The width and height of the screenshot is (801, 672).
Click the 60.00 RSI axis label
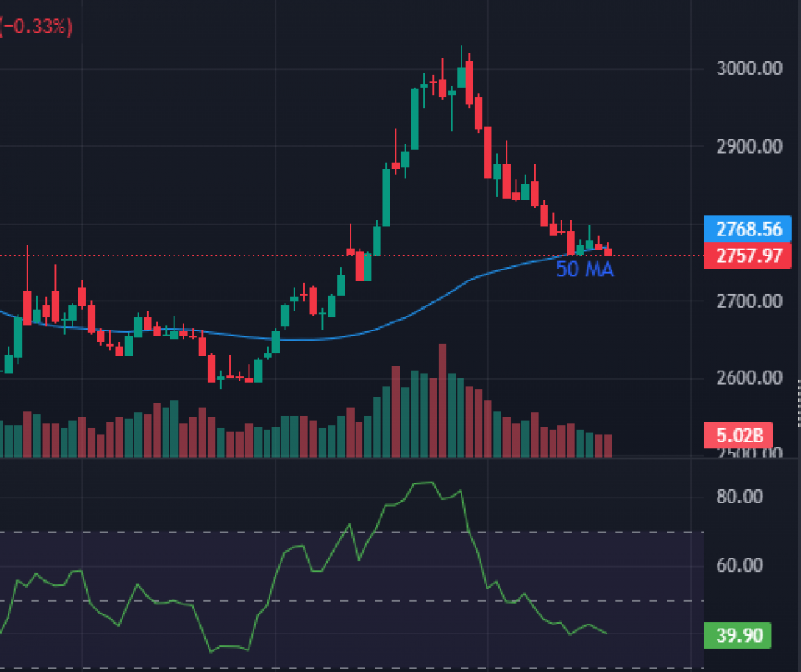pos(740,565)
